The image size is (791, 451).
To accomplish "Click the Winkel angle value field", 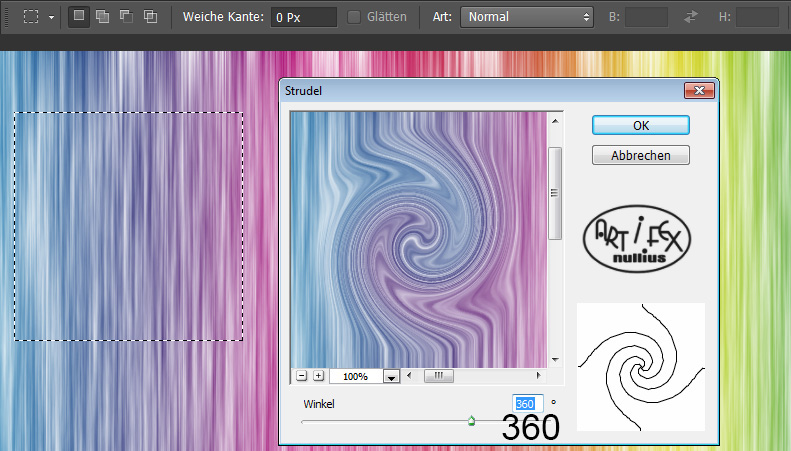I will 528,404.
